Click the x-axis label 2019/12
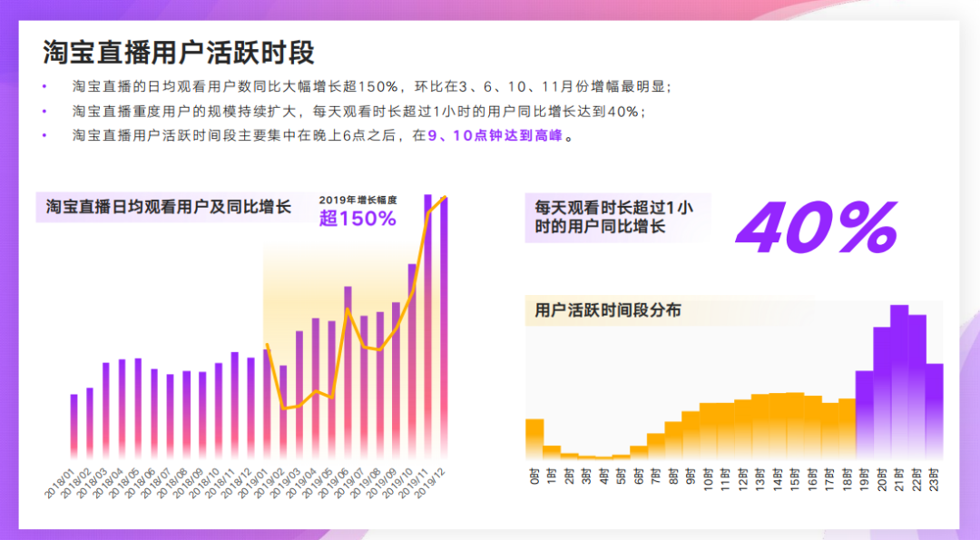Viewport: 980px width, 540px height. (430, 483)
